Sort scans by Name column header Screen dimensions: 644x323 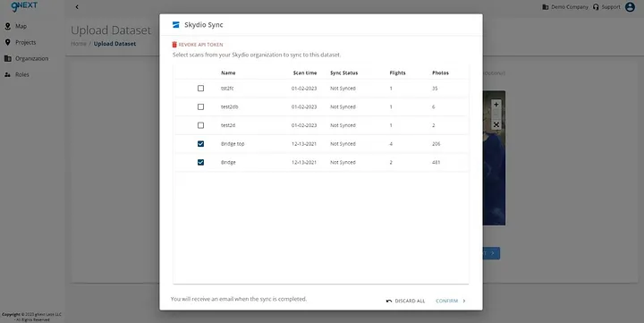click(x=228, y=72)
